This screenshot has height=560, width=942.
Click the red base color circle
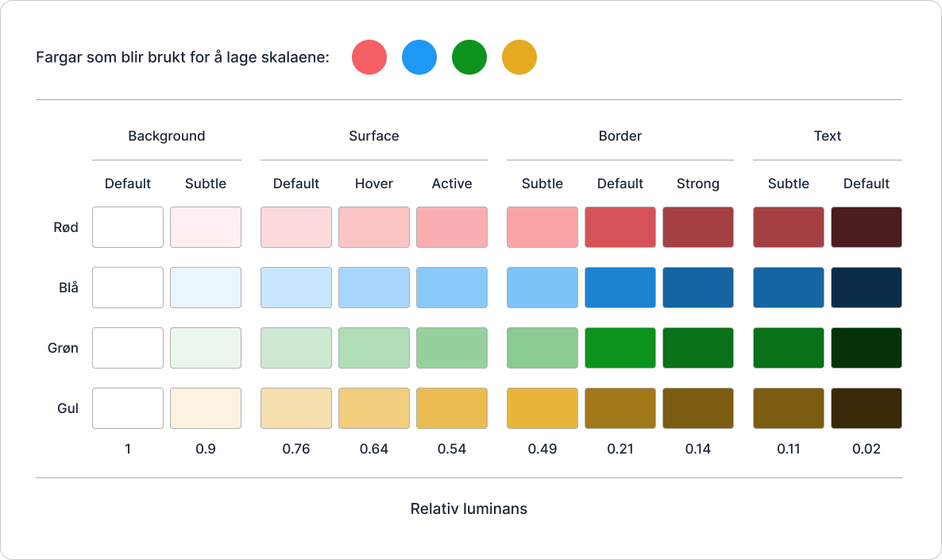coord(369,58)
